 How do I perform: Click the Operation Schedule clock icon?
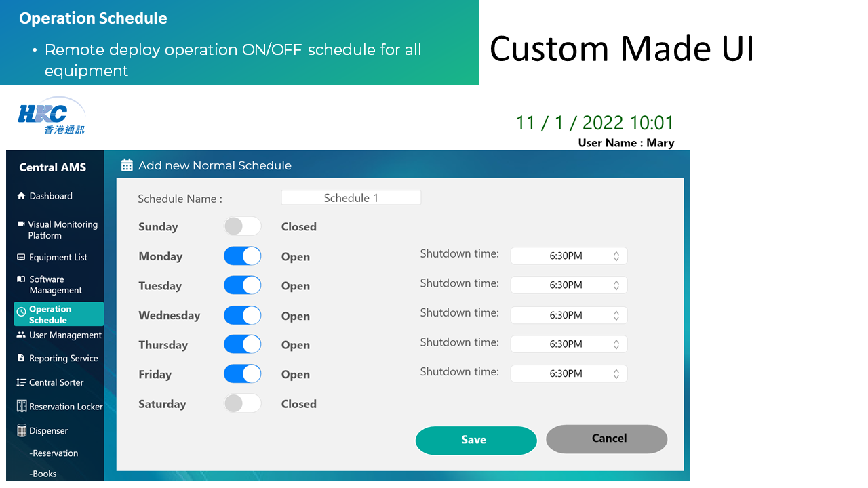click(21, 312)
